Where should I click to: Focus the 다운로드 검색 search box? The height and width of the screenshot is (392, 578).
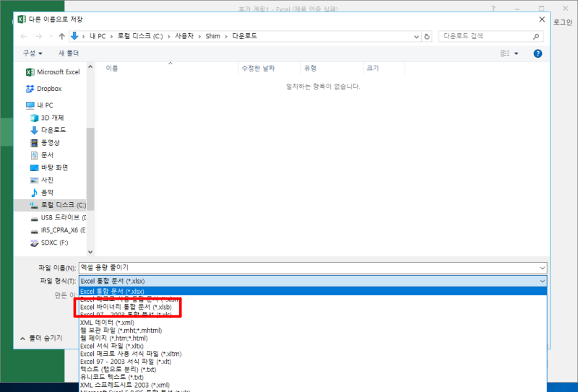click(x=485, y=36)
